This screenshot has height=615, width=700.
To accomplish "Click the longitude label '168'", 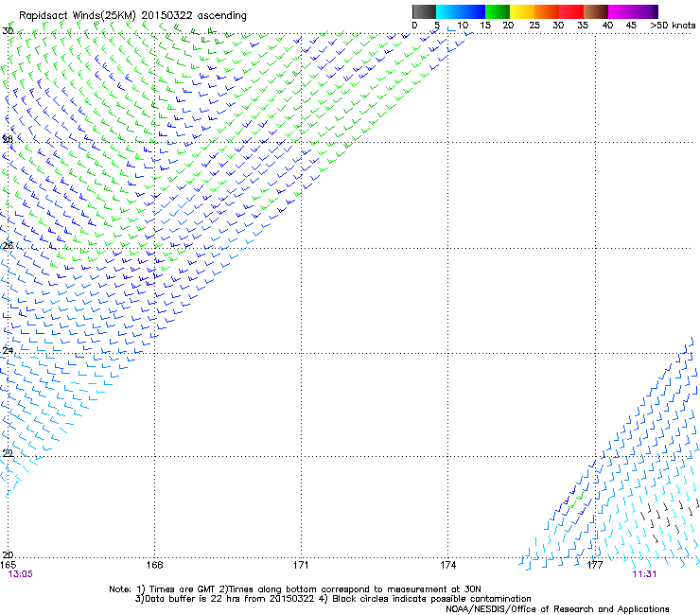I will coord(154,565).
